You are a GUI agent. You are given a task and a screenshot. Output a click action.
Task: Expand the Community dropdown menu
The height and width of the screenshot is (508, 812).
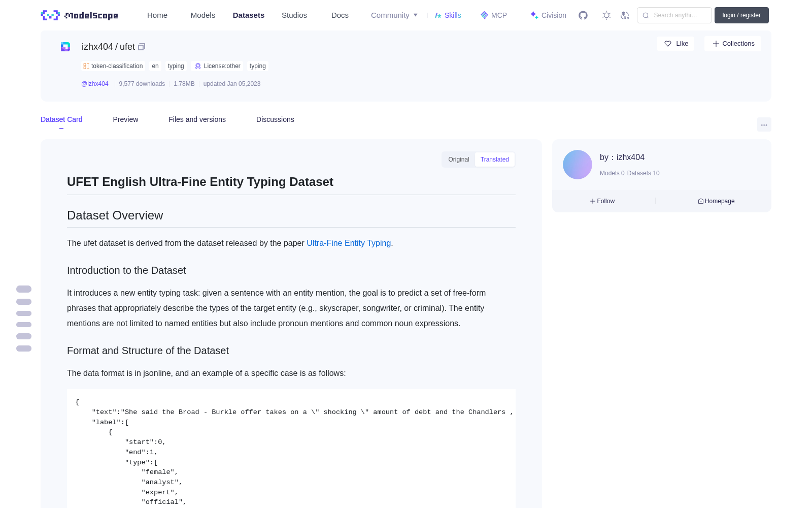coord(394,15)
